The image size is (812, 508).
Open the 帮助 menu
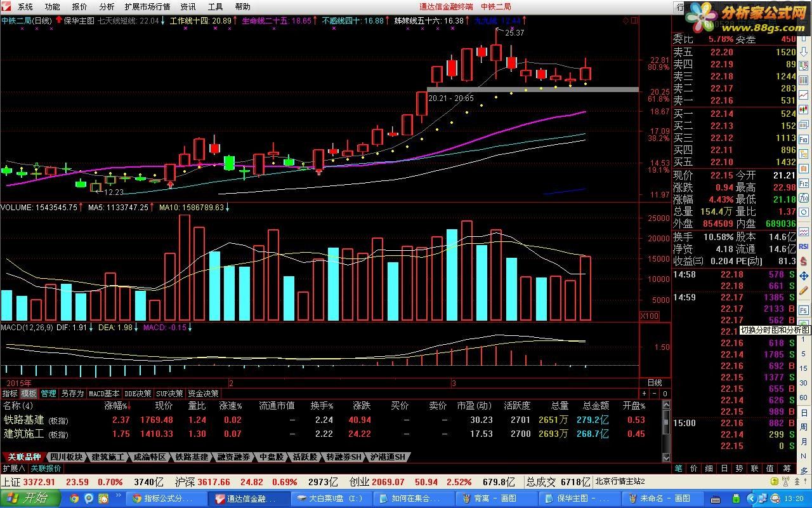[242, 6]
